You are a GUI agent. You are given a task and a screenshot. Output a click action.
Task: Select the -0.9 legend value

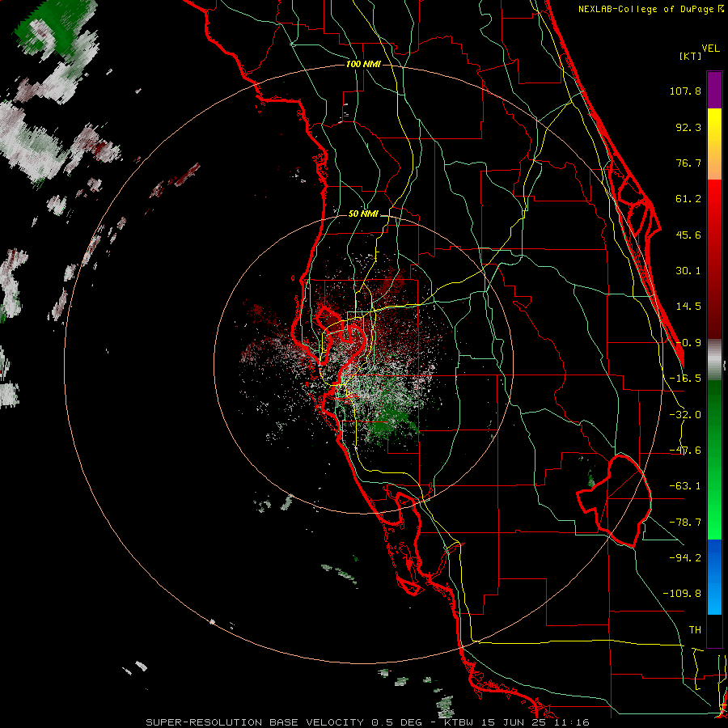click(x=688, y=343)
